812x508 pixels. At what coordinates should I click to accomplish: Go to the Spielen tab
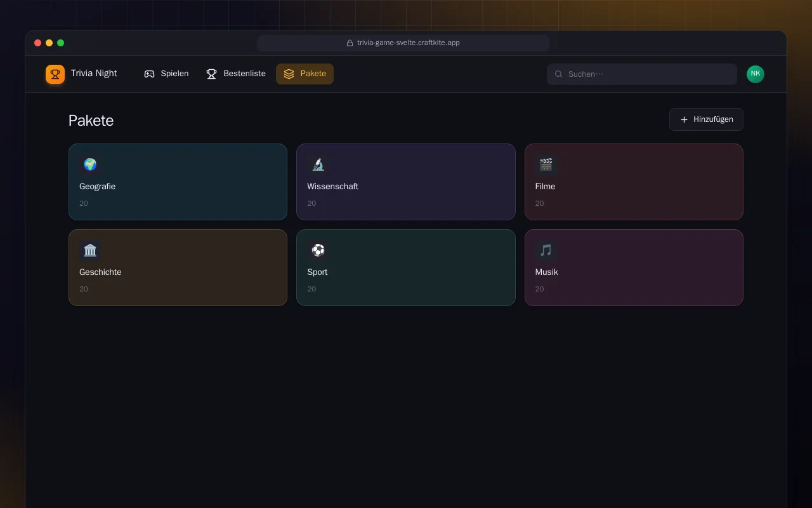(x=166, y=74)
